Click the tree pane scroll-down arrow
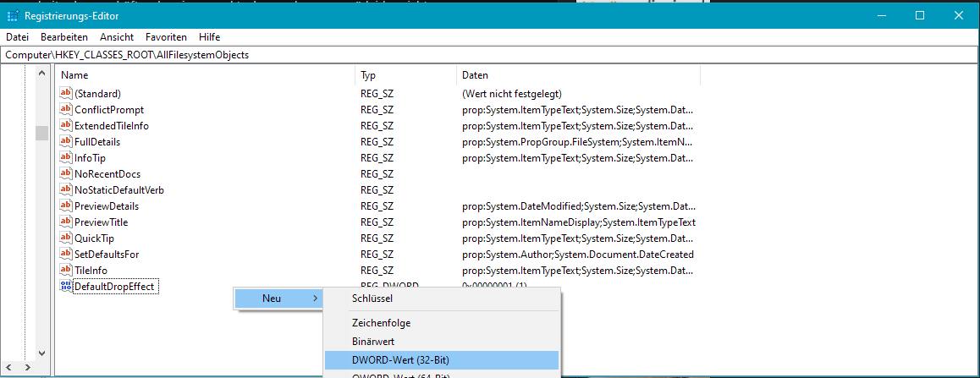Image resolution: width=980 pixels, height=378 pixels. pos(41,353)
